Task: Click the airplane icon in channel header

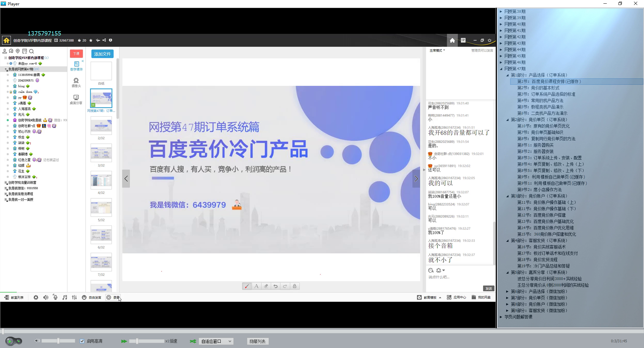Action: (x=98, y=40)
